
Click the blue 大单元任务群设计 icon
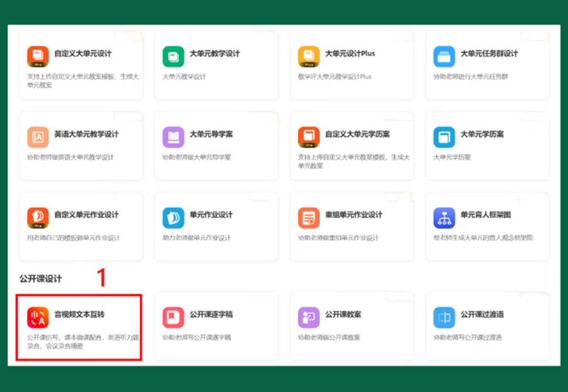(x=444, y=57)
